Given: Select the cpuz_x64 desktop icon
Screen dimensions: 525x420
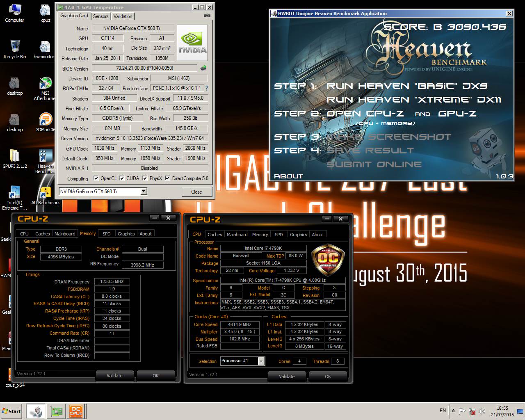Looking at the screenshot, I should [15, 377].
